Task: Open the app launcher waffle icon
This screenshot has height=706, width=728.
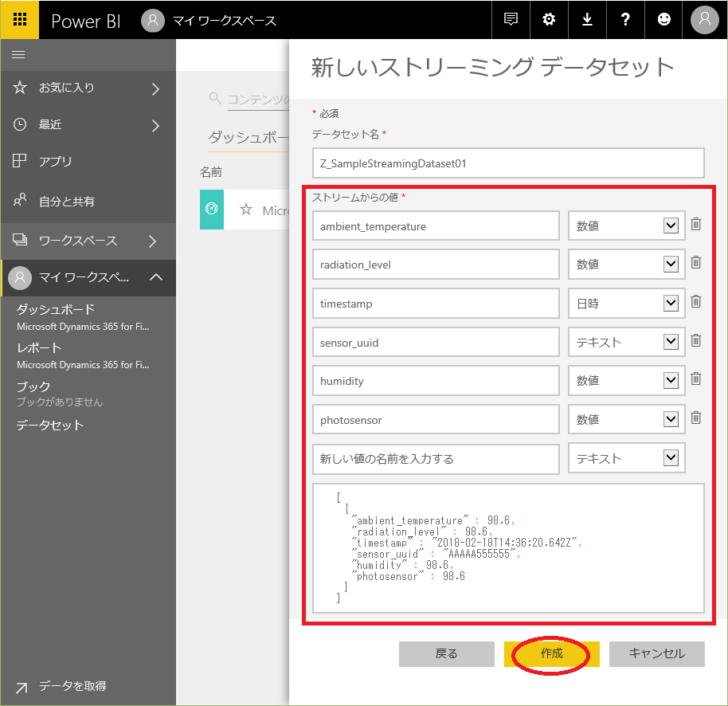Action: click(19, 19)
